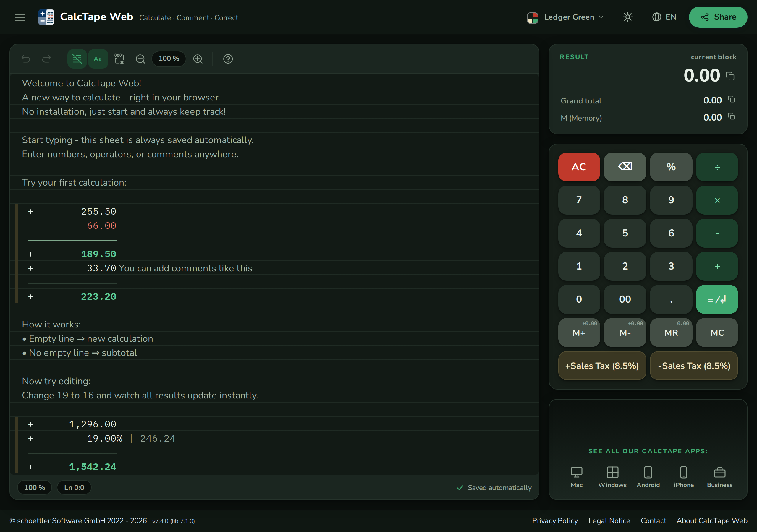Screen dimensions: 757x532
Task: Tap the 5 key on keypad
Action: pyautogui.click(x=625, y=233)
